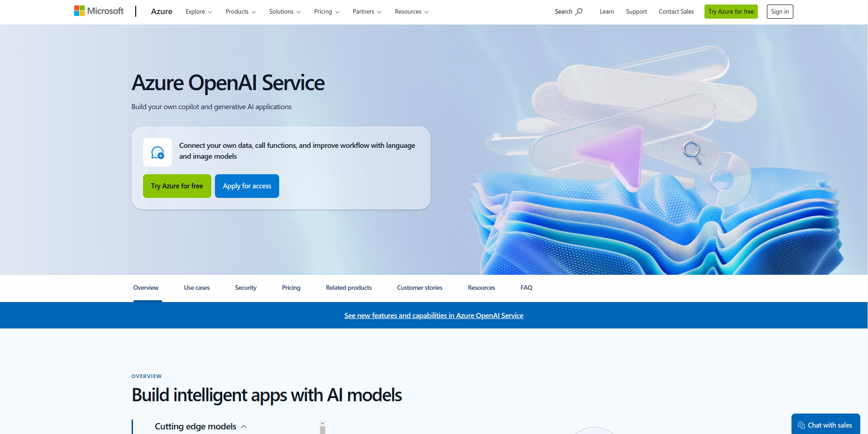Jump to the FAQ tab
Viewport: 868px width, 434px height.
526,288
